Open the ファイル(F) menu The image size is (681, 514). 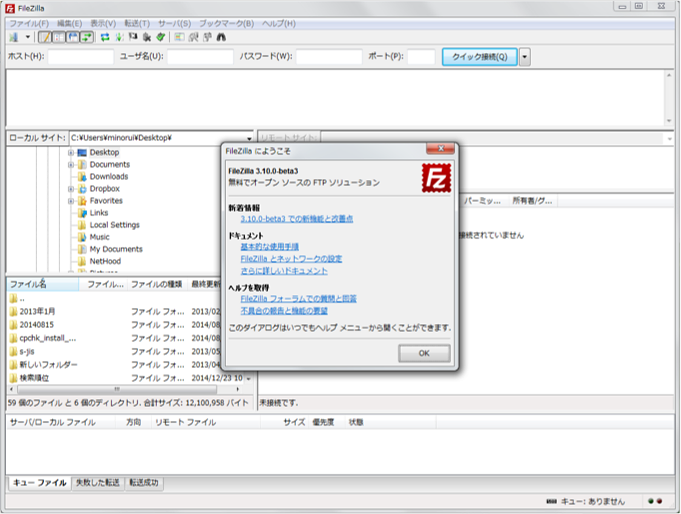(x=29, y=23)
